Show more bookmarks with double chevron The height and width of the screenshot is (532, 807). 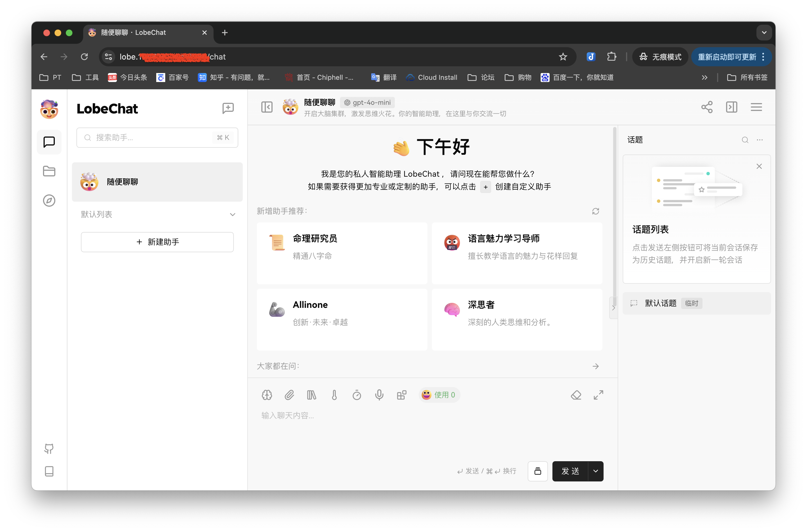click(x=704, y=77)
